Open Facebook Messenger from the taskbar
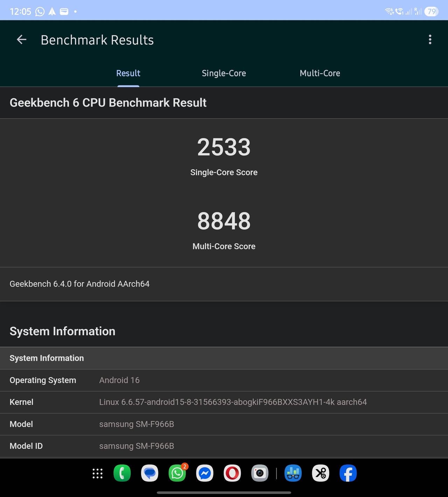 [205, 473]
